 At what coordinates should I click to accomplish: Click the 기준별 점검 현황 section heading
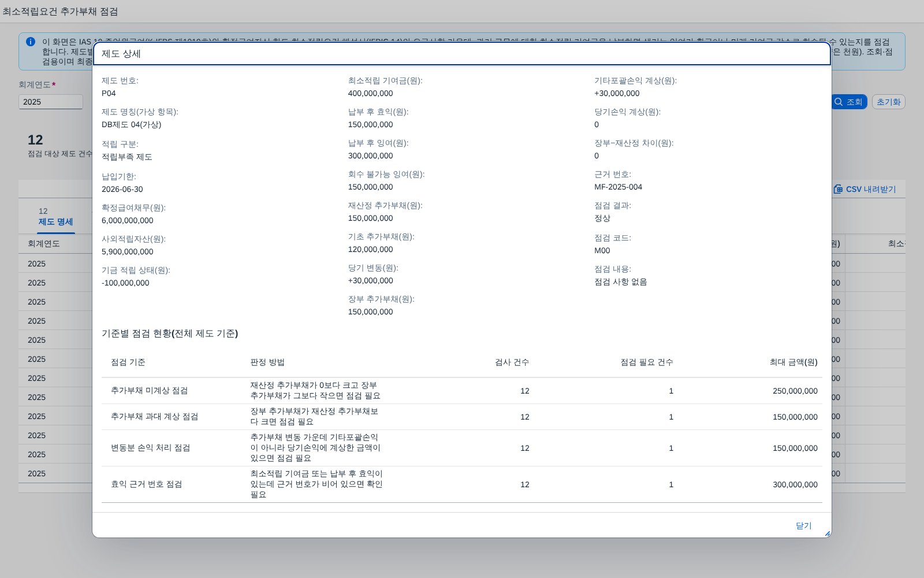[170, 334]
